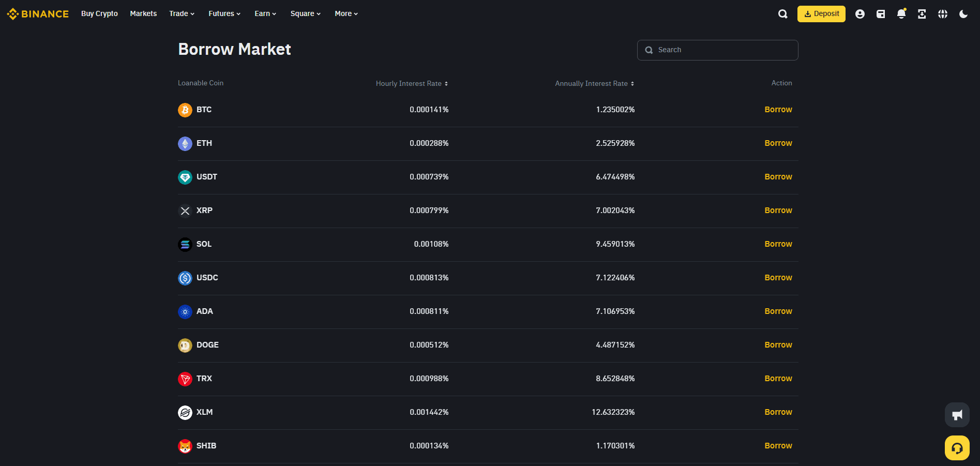Open the notifications bell icon
The width and height of the screenshot is (980, 466).
[901, 14]
